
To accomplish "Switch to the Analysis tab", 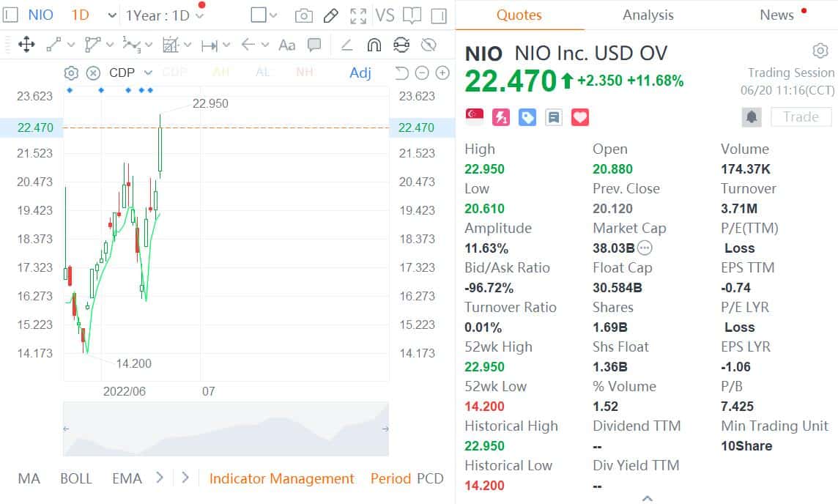I will click(x=648, y=15).
